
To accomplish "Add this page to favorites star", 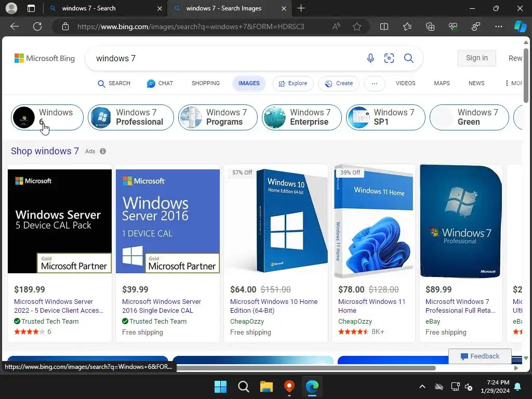I will coord(356,26).
